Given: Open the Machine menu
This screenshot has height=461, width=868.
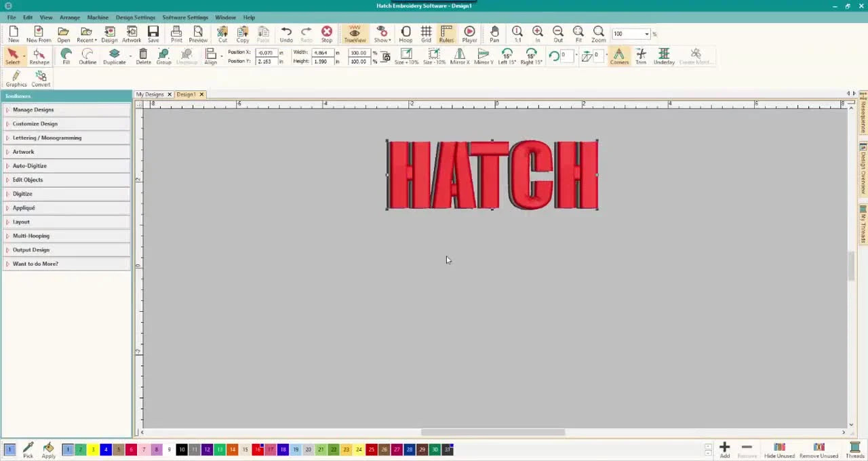Looking at the screenshot, I should click(98, 17).
